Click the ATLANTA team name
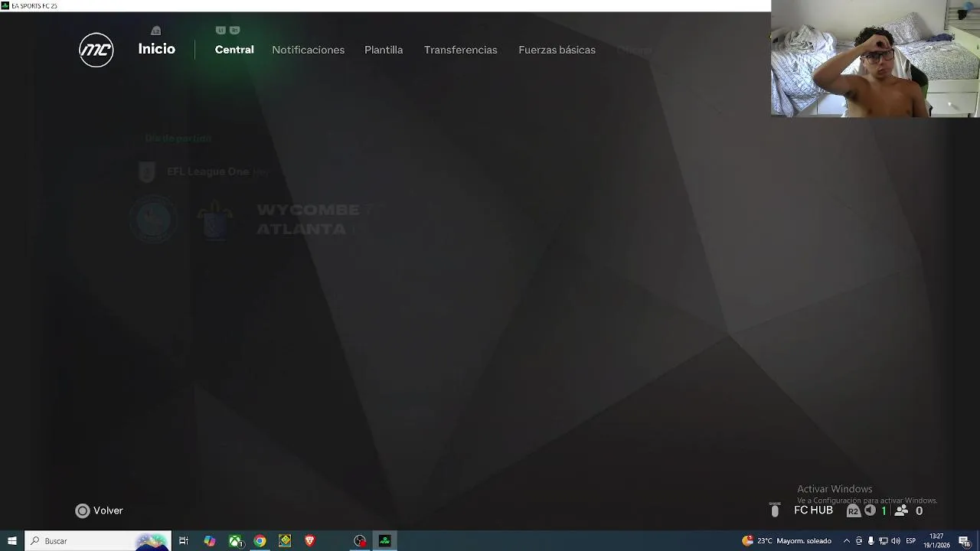 click(301, 229)
